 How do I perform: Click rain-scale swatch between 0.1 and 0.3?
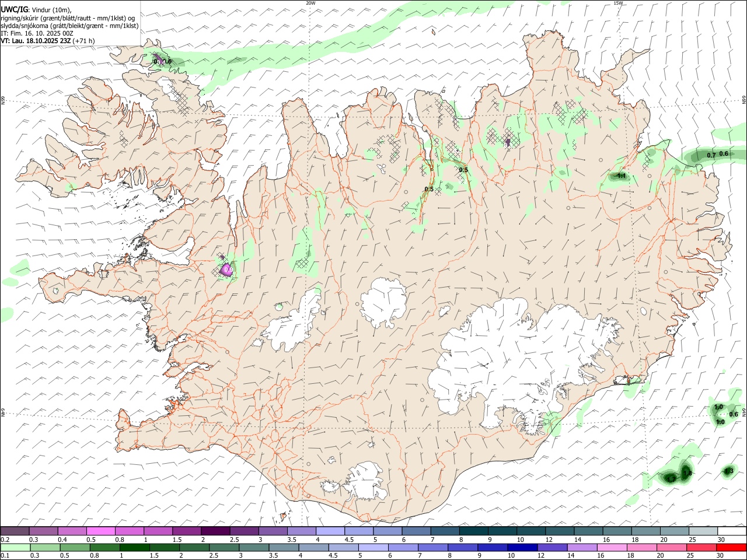[16, 547]
